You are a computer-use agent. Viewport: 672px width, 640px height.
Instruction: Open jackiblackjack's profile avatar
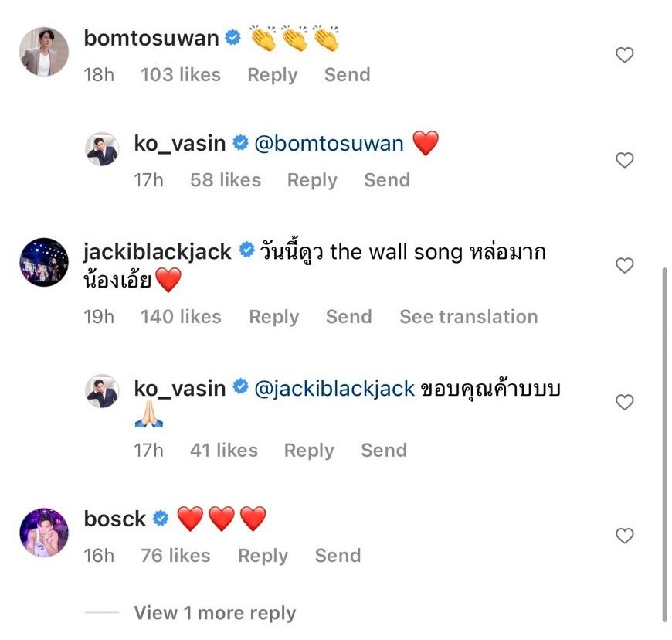(44, 263)
